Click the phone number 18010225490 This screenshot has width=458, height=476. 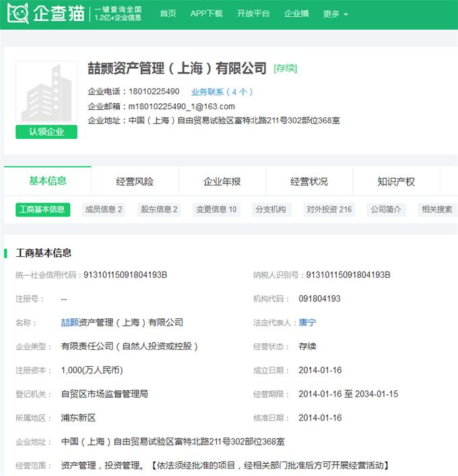(x=154, y=92)
